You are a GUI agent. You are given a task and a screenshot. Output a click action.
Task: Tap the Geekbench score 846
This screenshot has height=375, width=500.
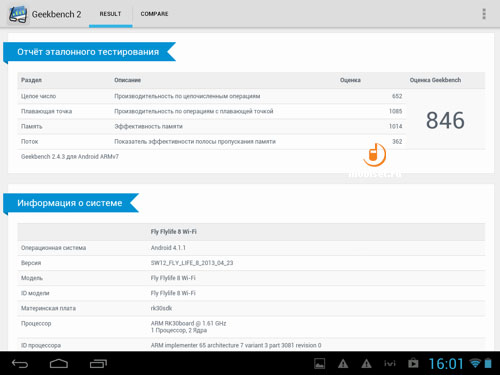click(x=445, y=120)
